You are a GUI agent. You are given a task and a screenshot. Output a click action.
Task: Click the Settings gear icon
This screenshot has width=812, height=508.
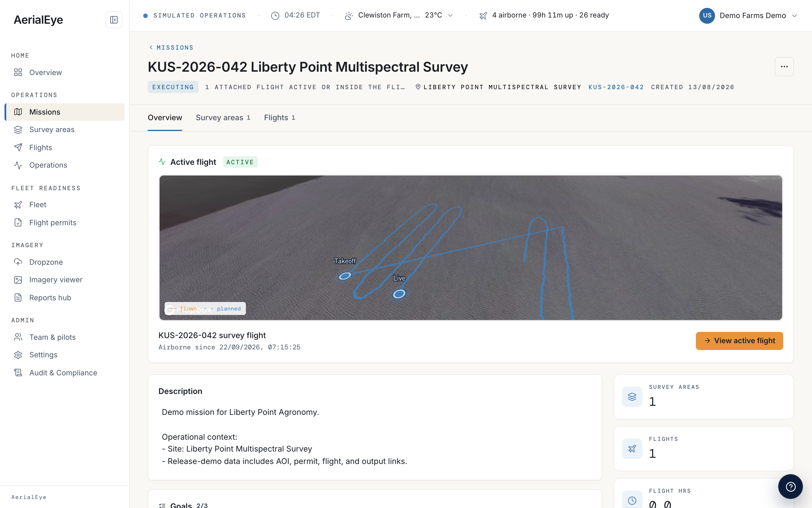[18, 355]
